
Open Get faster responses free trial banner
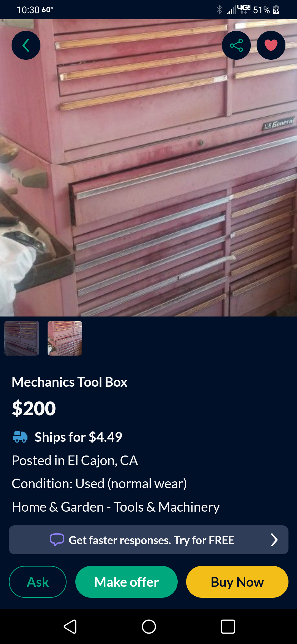pos(148,540)
